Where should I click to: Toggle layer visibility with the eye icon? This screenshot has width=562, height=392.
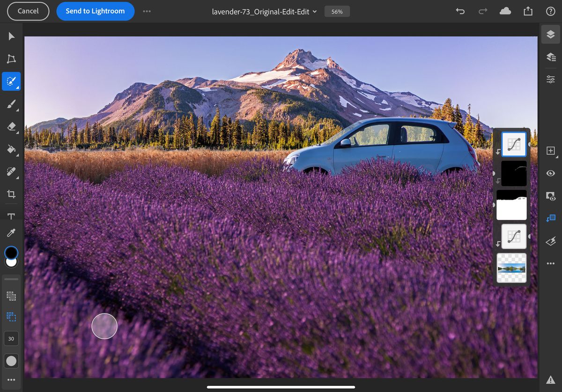[x=550, y=173]
